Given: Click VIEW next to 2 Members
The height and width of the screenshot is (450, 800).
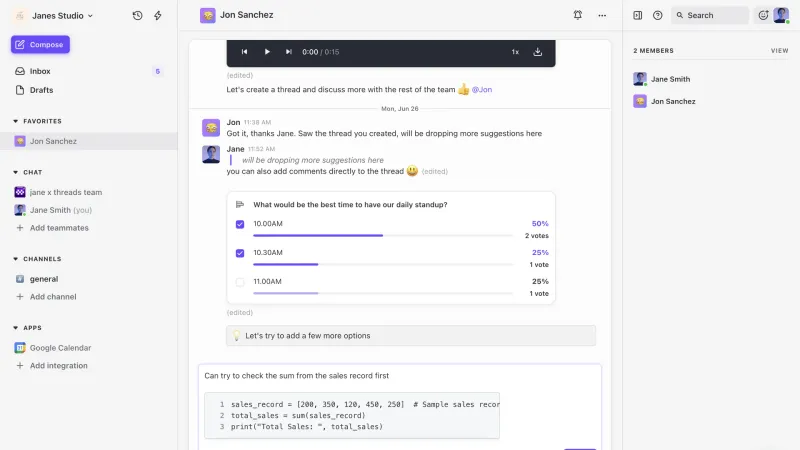Looking at the screenshot, I should tap(779, 51).
